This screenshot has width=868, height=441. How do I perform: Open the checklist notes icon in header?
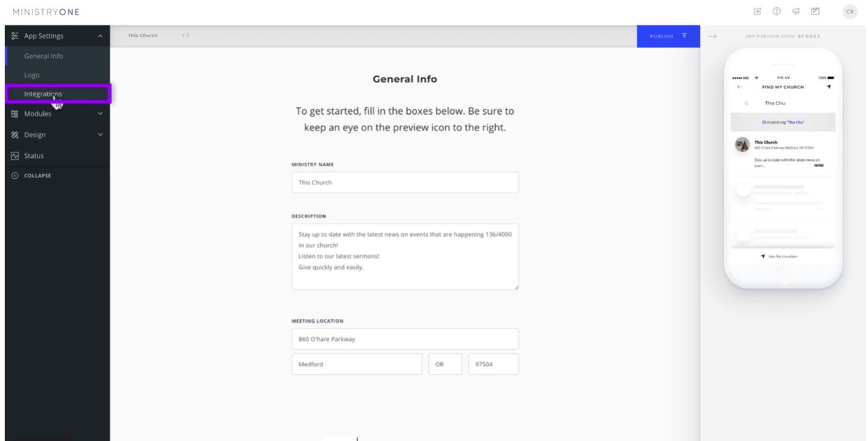click(816, 12)
